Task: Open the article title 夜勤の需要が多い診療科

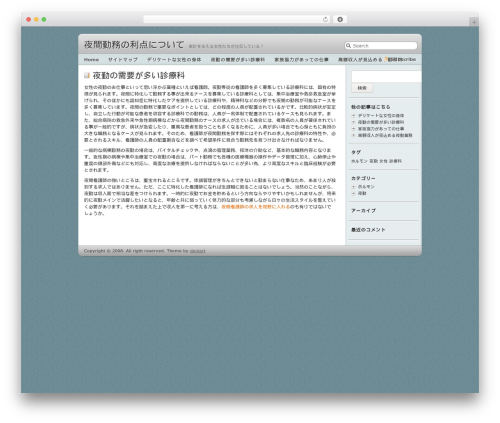Action: 139,76
